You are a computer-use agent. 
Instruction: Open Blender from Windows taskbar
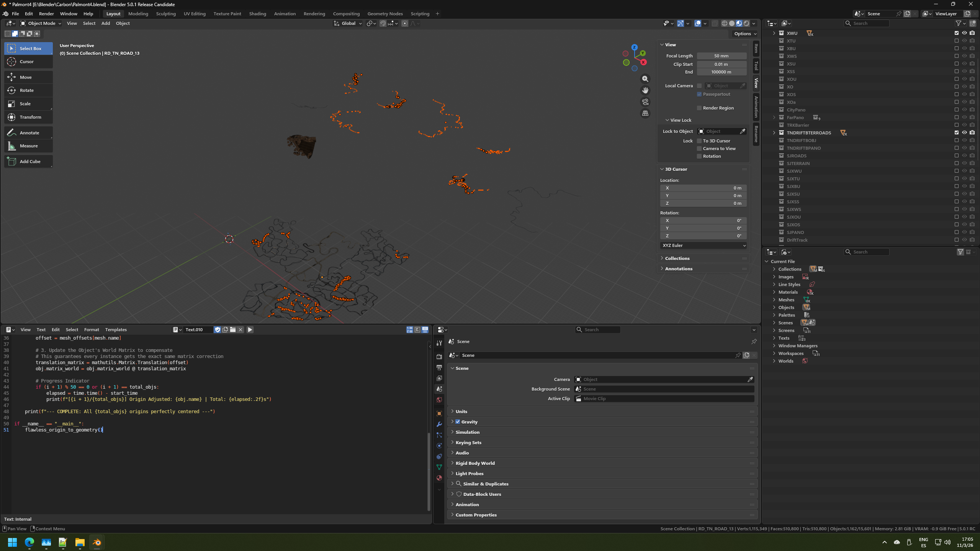coord(97,542)
